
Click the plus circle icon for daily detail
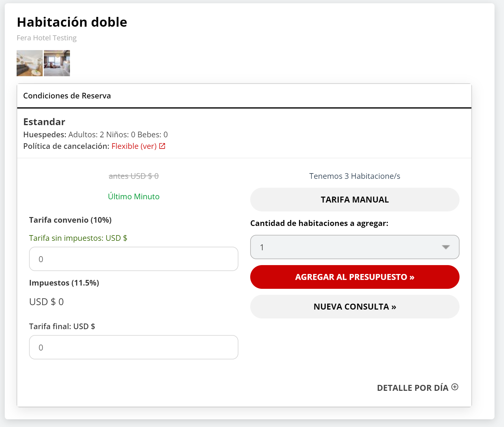click(x=454, y=387)
